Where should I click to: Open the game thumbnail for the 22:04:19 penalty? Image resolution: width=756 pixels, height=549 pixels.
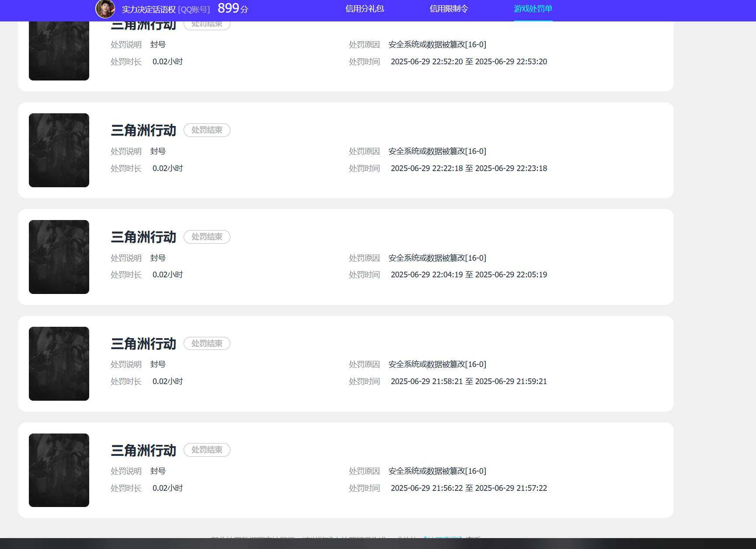[x=59, y=257]
